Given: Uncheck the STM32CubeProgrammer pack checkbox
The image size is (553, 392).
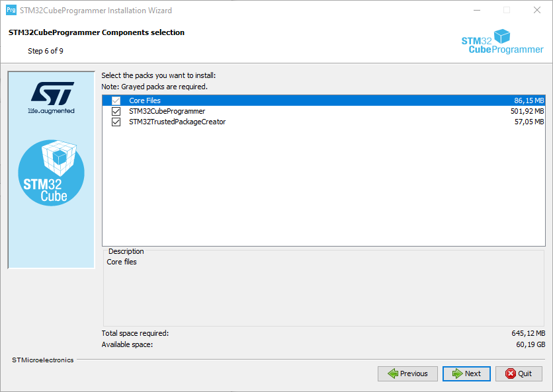Looking at the screenshot, I should point(116,111).
